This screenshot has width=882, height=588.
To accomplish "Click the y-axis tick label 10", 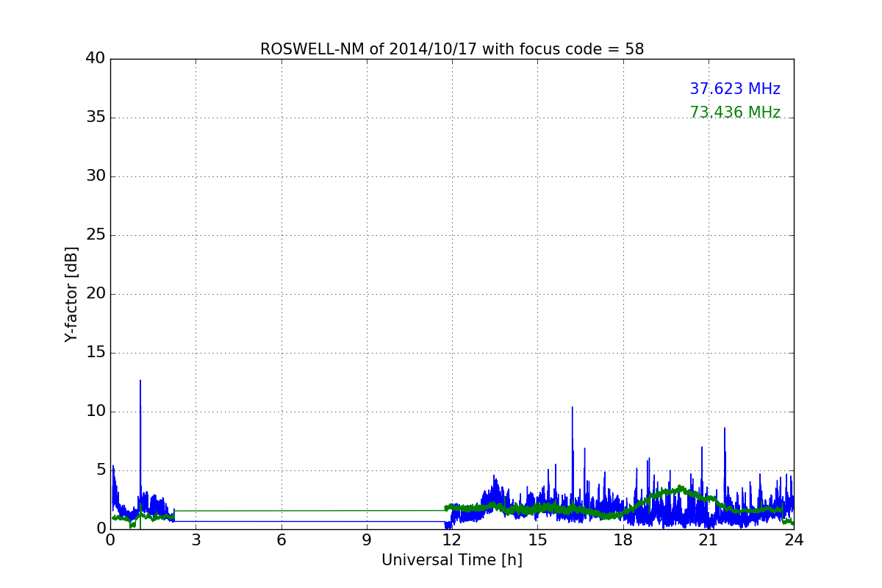I will pyautogui.click(x=96, y=412).
